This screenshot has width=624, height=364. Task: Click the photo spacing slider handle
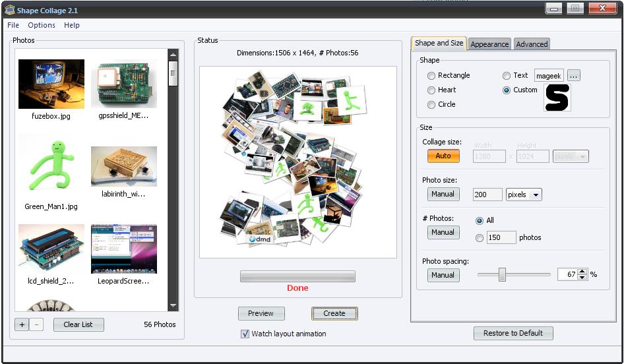pyautogui.click(x=502, y=275)
